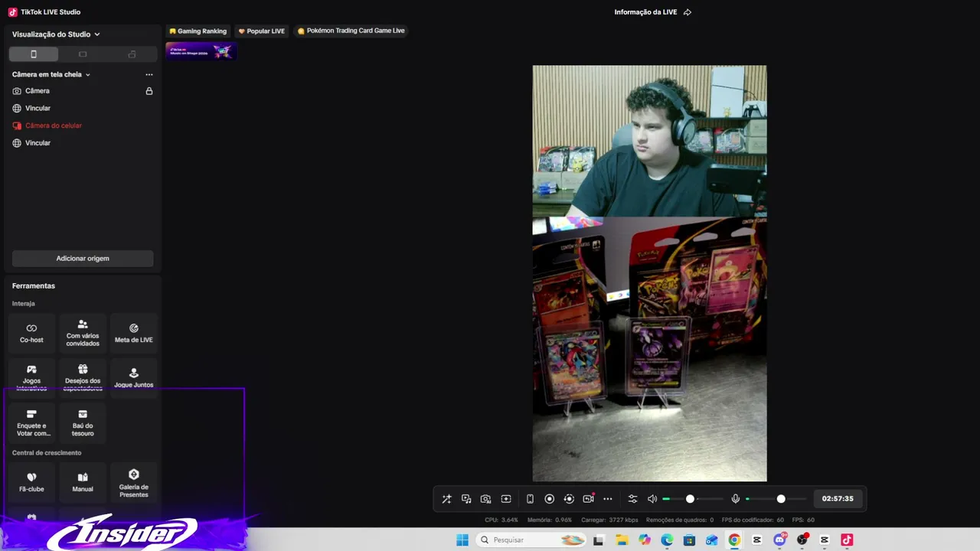The width and height of the screenshot is (980, 551).
Task: Open Informação da LIVE share link
Action: point(652,12)
